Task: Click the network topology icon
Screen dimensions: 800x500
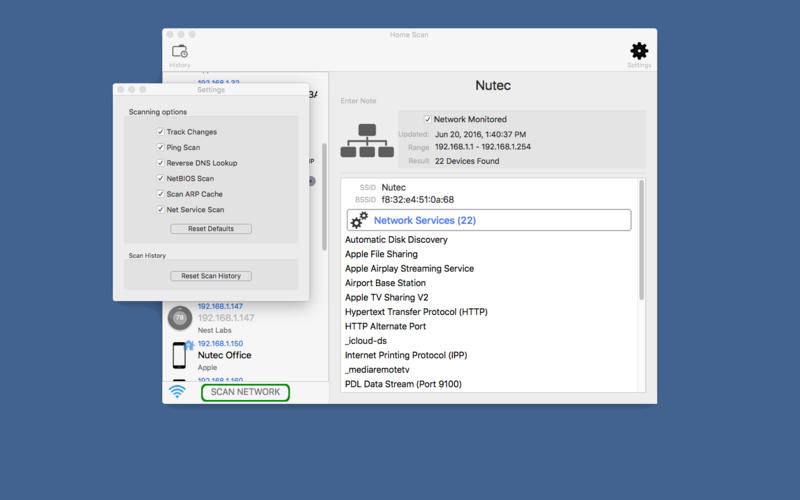Action: click(x=367, y=140)
